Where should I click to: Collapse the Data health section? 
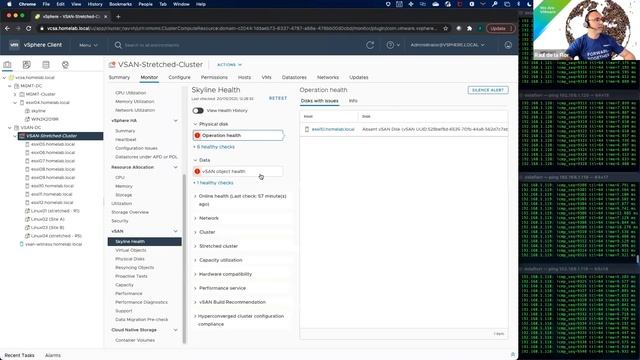point(195,160)
